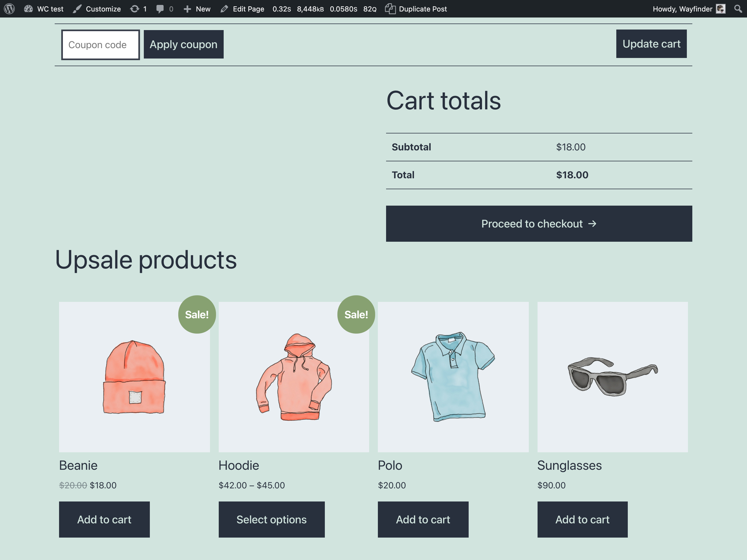
Task: Click the Update cart button
Action: coord(651,44)
